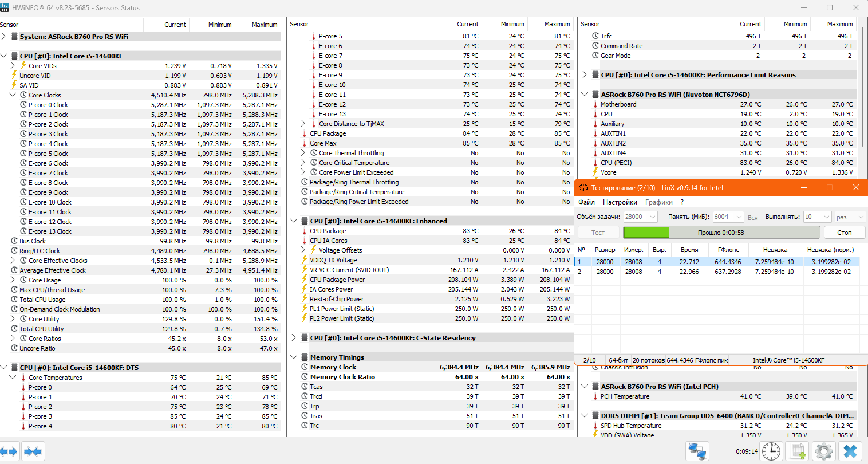Open the ? help menu in LinX
Viewport: 868px width, 464px height.
(x=682, y=202)
